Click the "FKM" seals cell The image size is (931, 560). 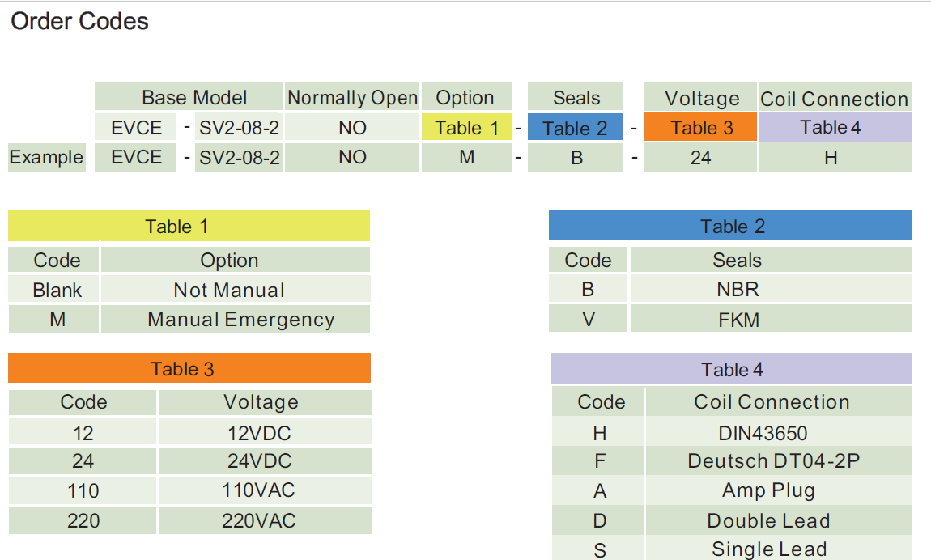tap(738, 320)
